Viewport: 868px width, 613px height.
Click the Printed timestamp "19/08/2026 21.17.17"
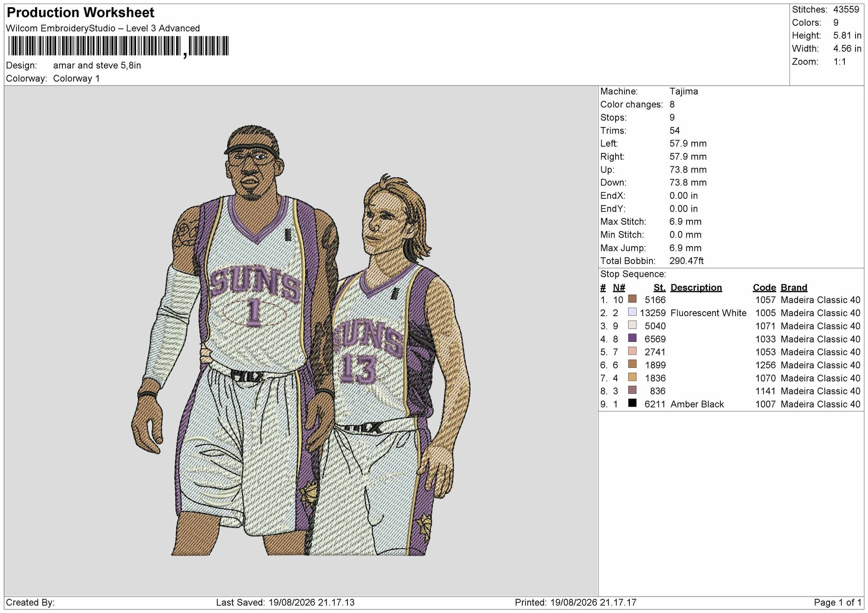click(x=593, y=603)
